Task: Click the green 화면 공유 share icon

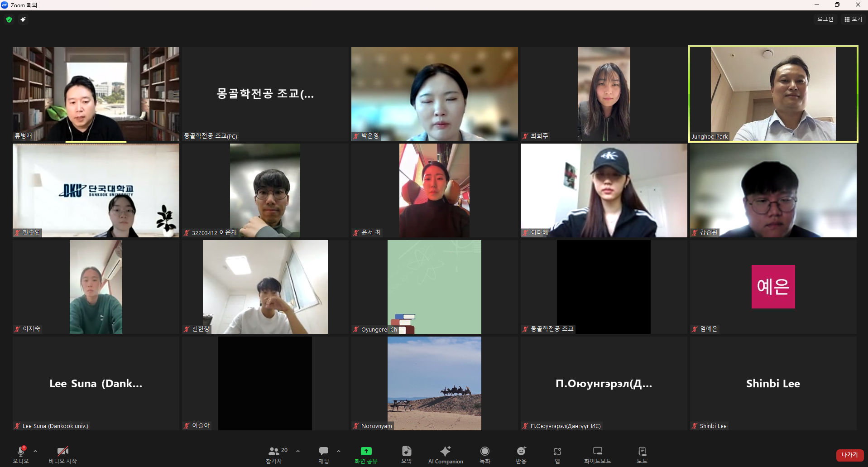Action: [x=366, y=451]
